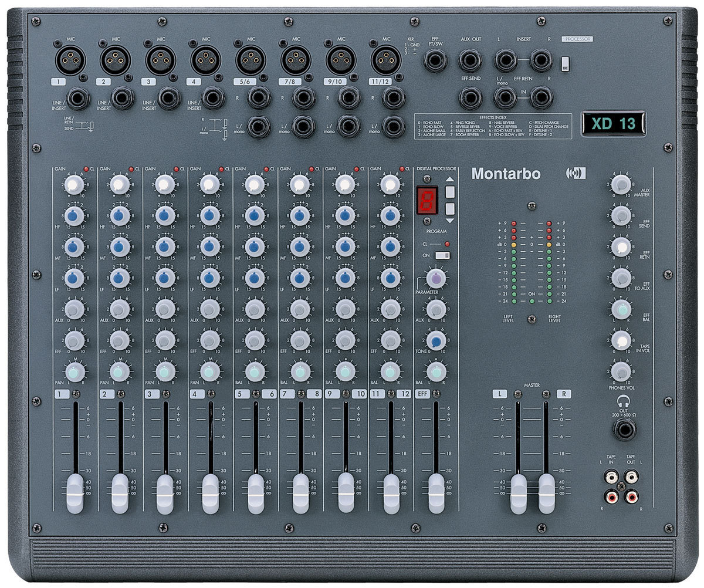Adjust the digital processor BAL knob
The width and height of the screenshot is (704, 588).
(x=435, y=371)
